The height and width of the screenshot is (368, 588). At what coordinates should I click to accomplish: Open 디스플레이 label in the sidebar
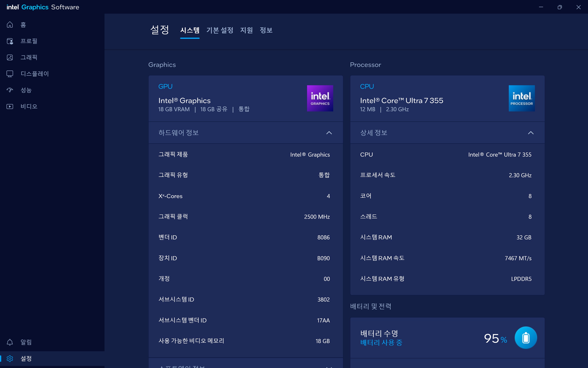(x=35, y=74)
